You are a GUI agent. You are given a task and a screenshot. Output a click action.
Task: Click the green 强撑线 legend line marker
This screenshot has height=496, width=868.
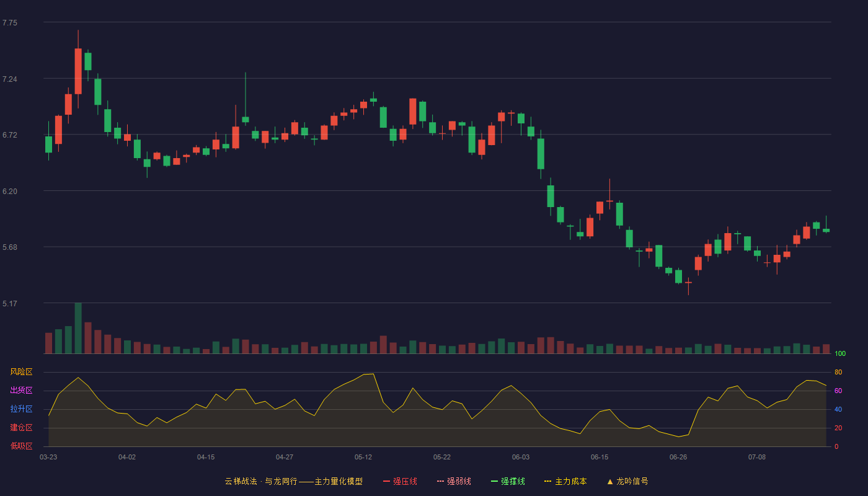click(x=495, y=481)
